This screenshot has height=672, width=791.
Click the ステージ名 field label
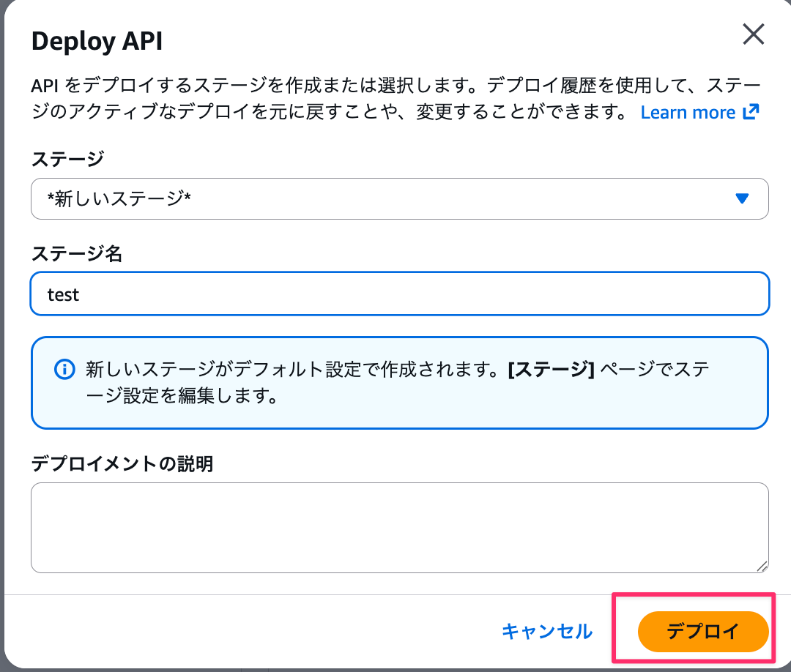(77, 254)
